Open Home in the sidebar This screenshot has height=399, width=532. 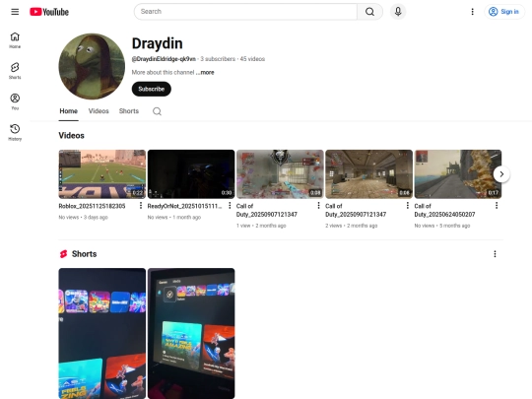pos(15,40)
